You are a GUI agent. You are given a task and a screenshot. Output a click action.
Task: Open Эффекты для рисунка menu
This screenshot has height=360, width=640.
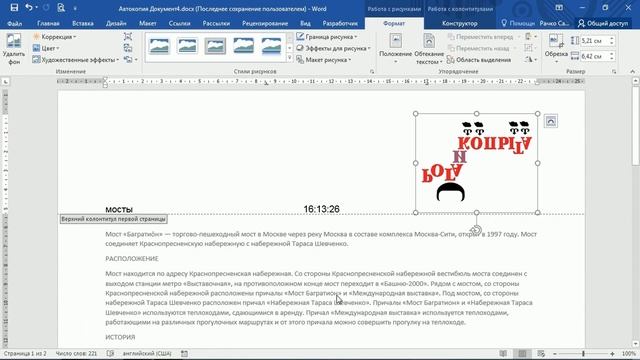click(333, 48)
